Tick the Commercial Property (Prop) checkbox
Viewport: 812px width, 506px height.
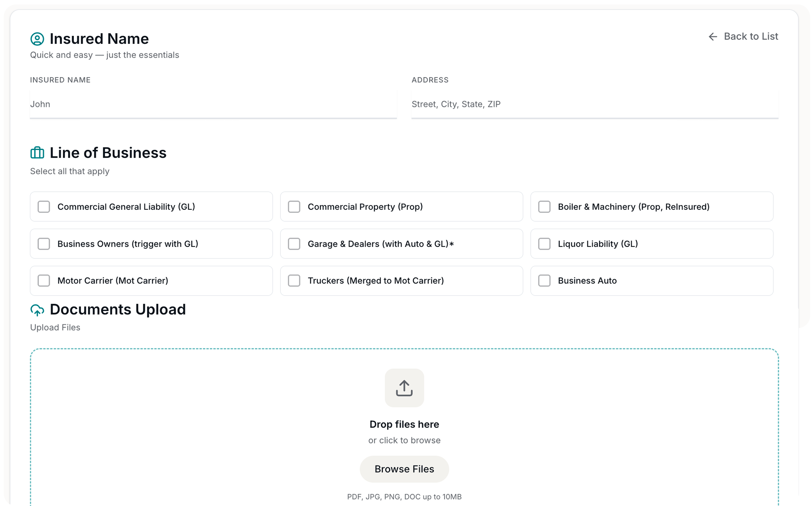294,207
